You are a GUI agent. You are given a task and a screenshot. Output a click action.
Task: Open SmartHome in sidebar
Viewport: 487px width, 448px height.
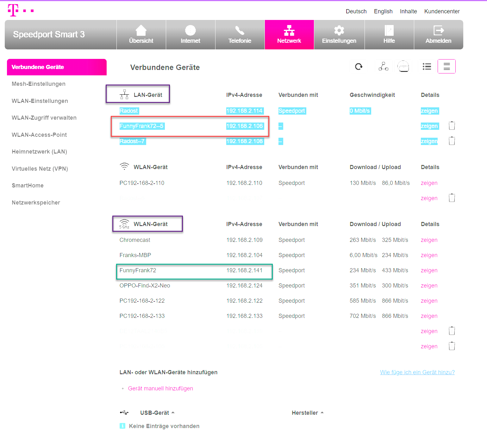pyautogui.click(x=28, y=186)
